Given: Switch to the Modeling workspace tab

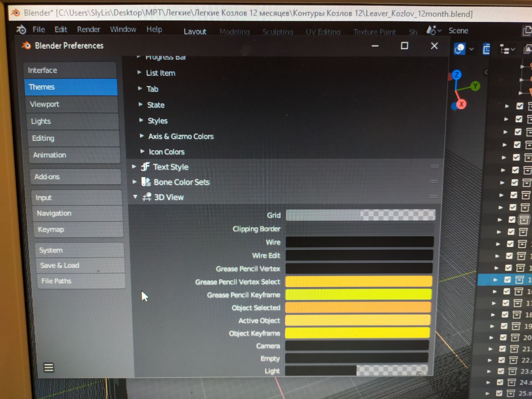Looking at the screenshot, I should [234, 32].
